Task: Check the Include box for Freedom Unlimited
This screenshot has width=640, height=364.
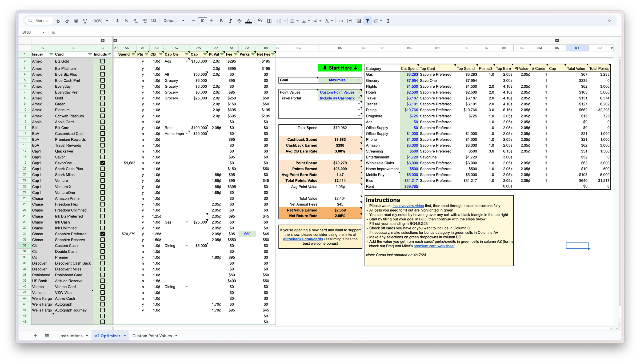Action: 102,210
